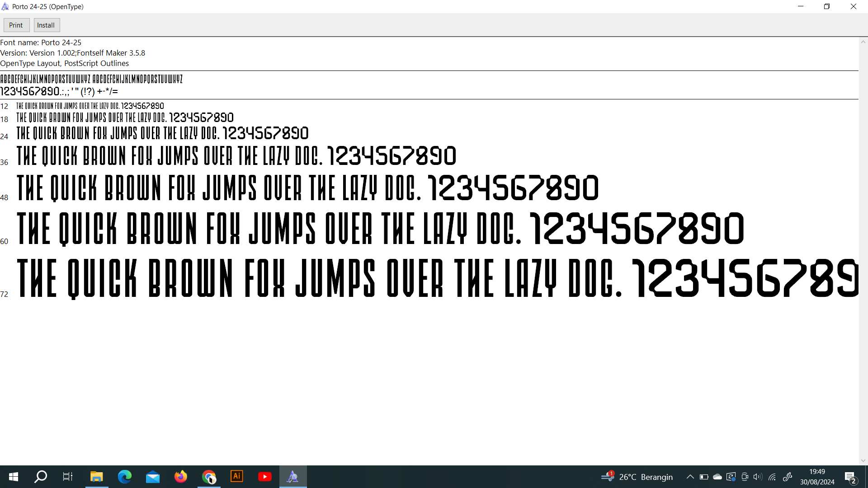Switch to Chrome in the taskbar
Image resolution: width=868 pixels, height=488 pixels.
coord(209,477)
